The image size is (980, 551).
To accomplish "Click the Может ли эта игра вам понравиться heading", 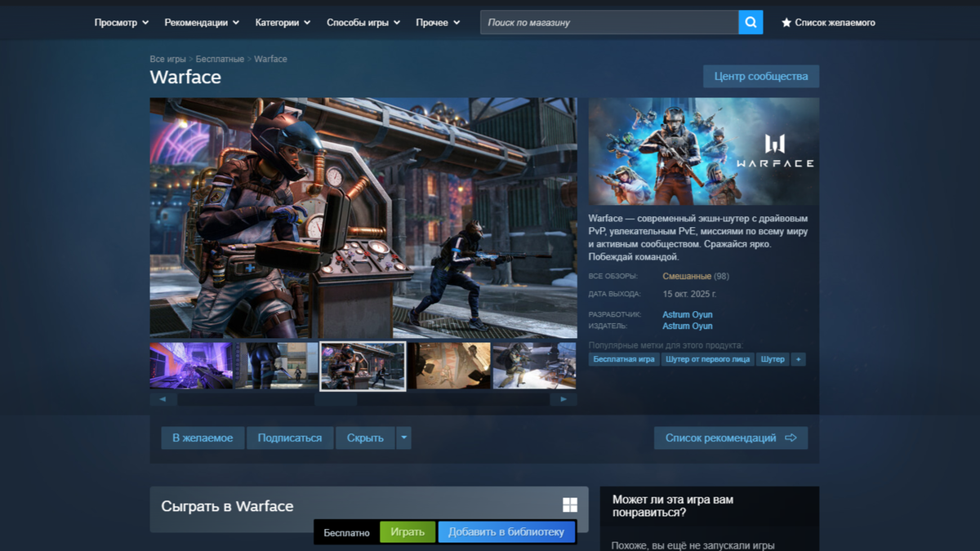I will pos(673,506).
